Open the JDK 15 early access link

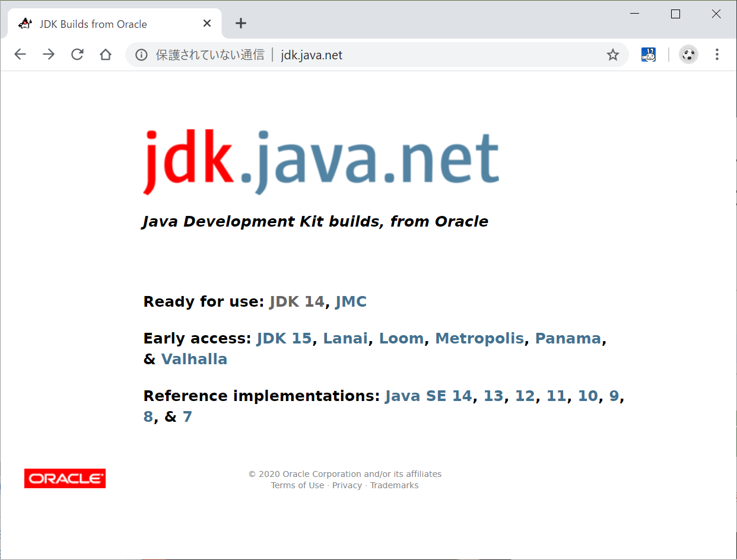pyautogui.click(x=284, y=338)
